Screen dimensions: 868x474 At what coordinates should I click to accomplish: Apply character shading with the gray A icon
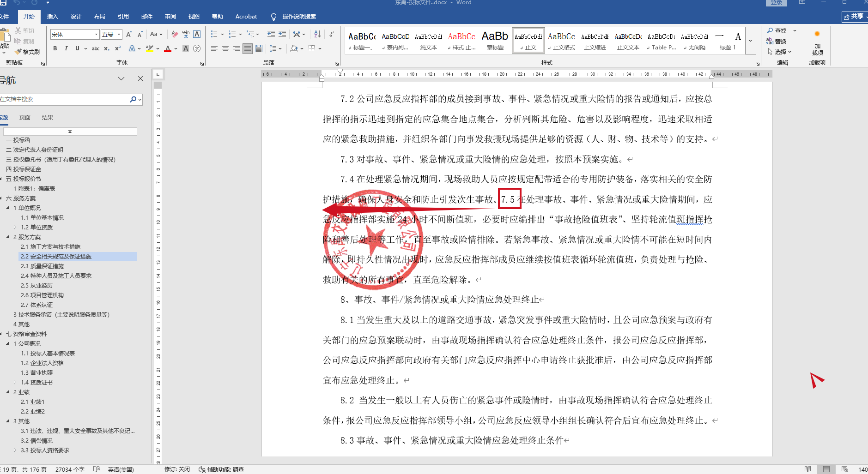coord(186,48)
